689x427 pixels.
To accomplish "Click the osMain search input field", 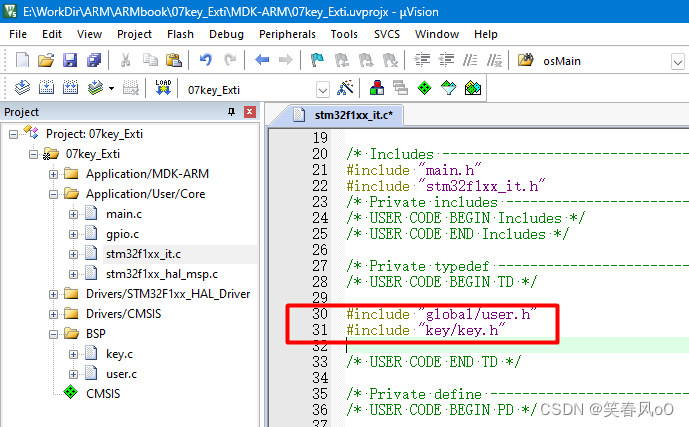I will [602, 61].
